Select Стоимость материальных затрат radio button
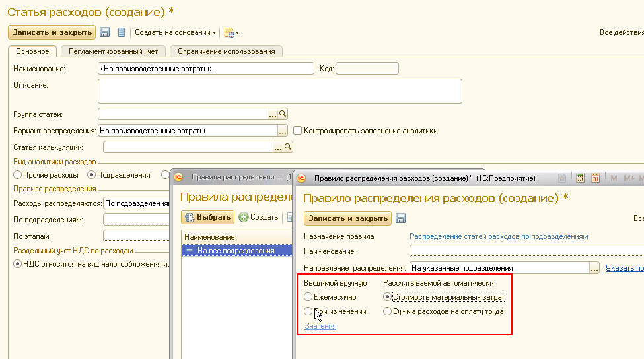Screen dimensions: 644x359 click(387, 296)
